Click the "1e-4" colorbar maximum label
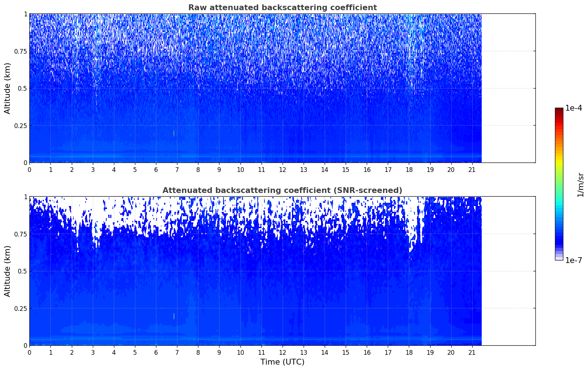The height and width of the screenshot is (370, 588). coord(574,108)
